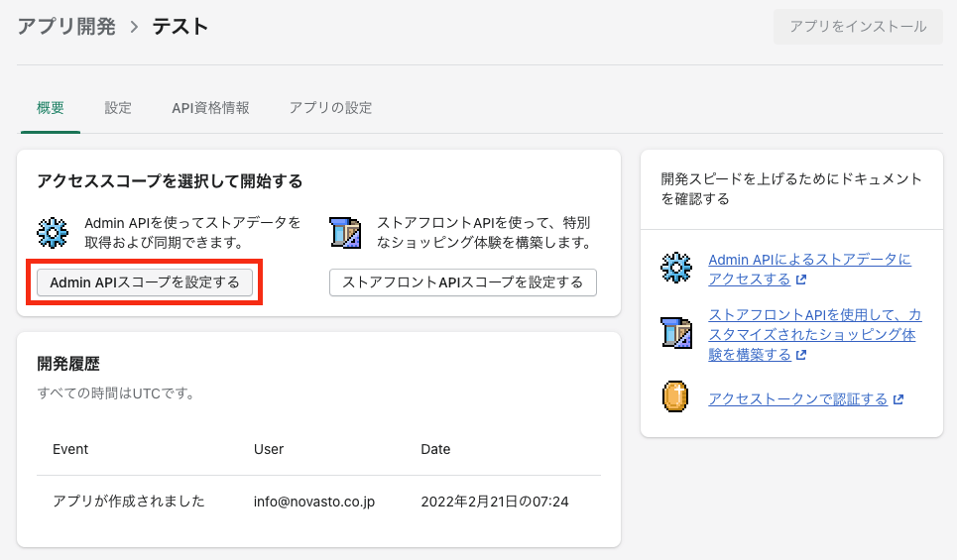
Task: Click Admin APIを使ってストアデータ description text
Action: click(192, 232)
